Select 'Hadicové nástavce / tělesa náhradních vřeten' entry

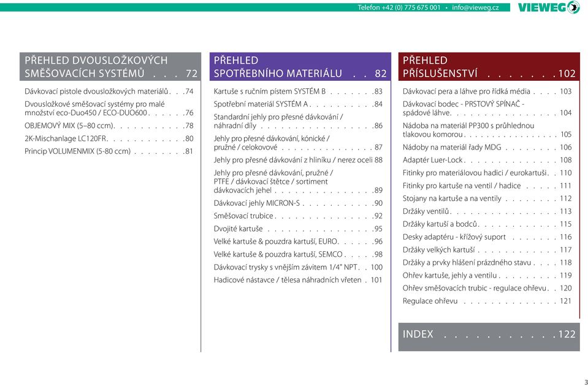[x=298, y=279]
